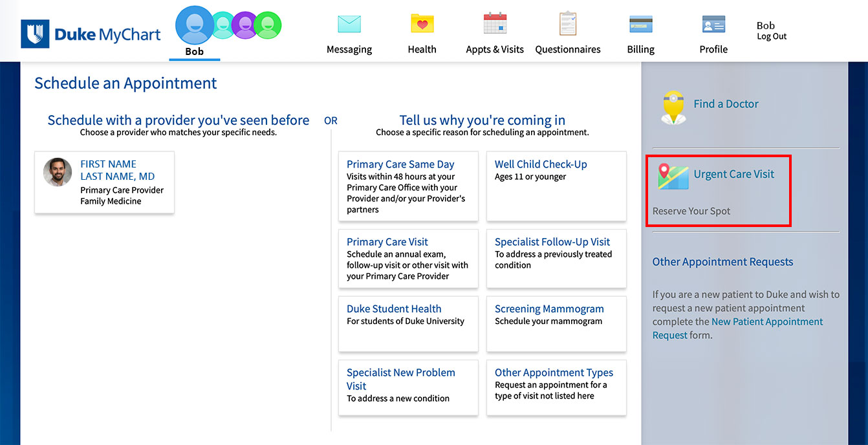Click "Ages 11 or younger" description
This screenshot has width=868, height=445.
(x=530, y=177)
